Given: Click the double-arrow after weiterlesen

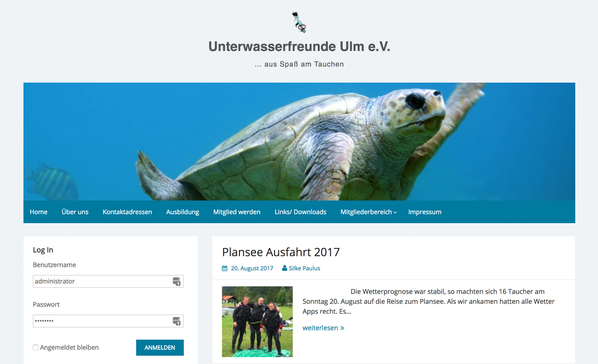Looking at the screenshot, I should click(342, 328).
